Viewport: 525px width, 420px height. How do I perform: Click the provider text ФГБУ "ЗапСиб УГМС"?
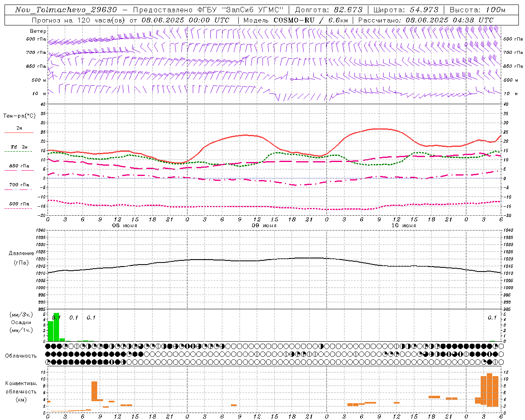point(241,10)
